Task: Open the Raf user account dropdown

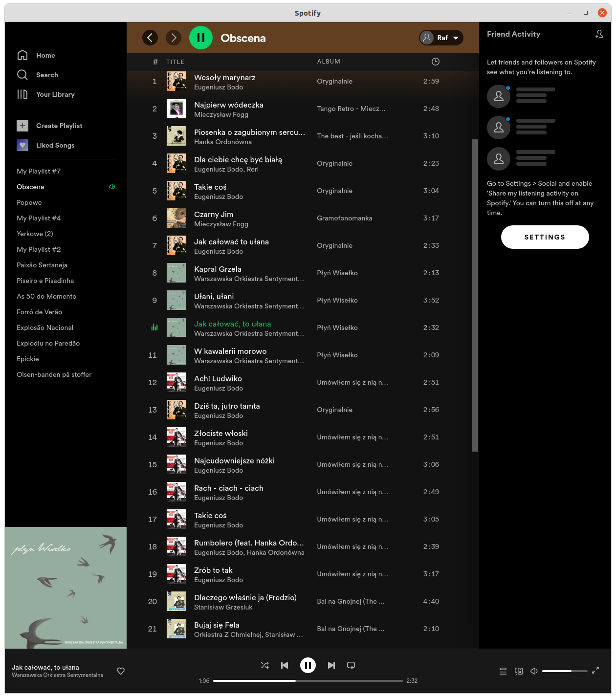Action: point(441,38)
